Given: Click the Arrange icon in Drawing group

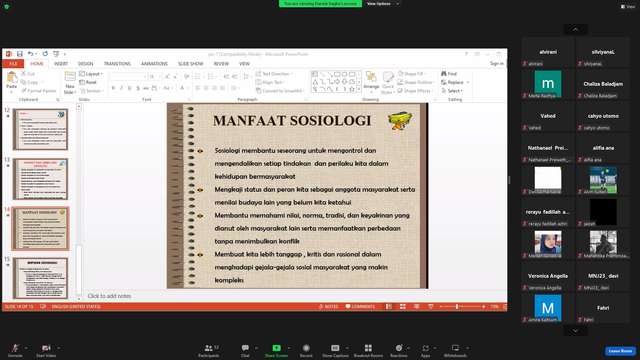Looking at the screenshot, I should pyautogui.click(x=371, y=77).
